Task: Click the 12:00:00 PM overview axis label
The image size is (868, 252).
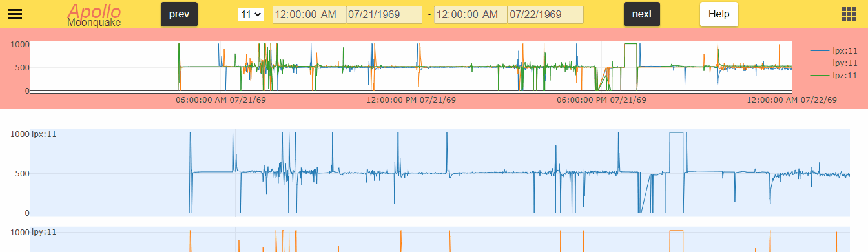Action: point(411,100)
